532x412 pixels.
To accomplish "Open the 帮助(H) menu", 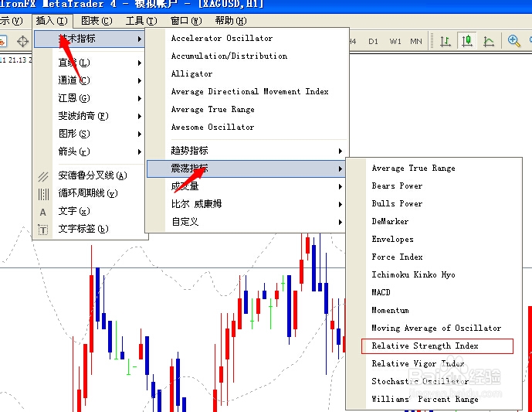I will click(x=231, y=21).
